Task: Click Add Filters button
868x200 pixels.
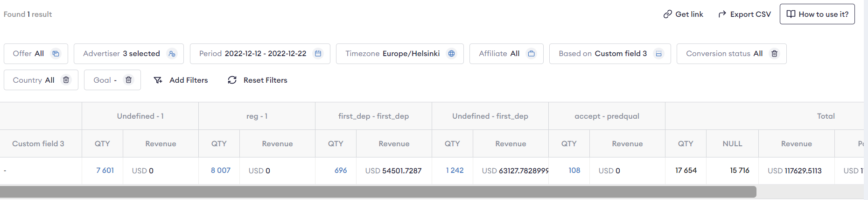Action: (181, 80)
